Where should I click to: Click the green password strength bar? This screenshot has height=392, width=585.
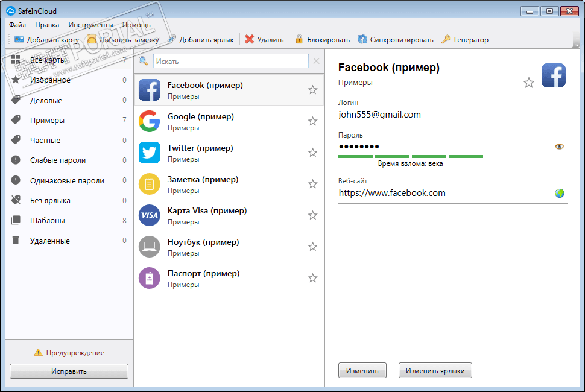[410, 156]
